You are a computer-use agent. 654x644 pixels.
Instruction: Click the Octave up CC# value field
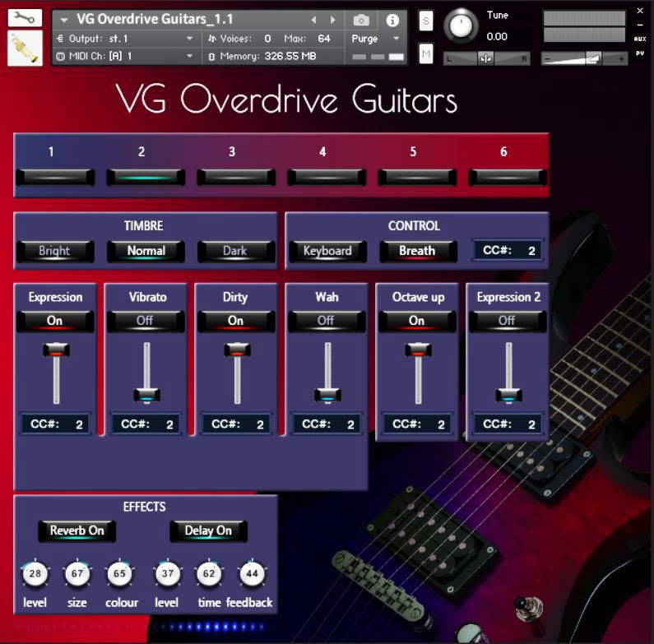point(417,424)
